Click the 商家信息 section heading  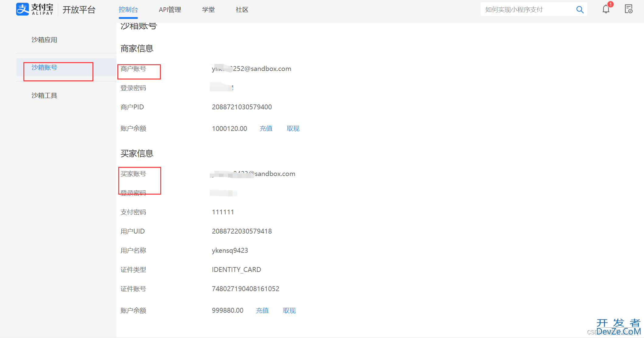[137, 48]
